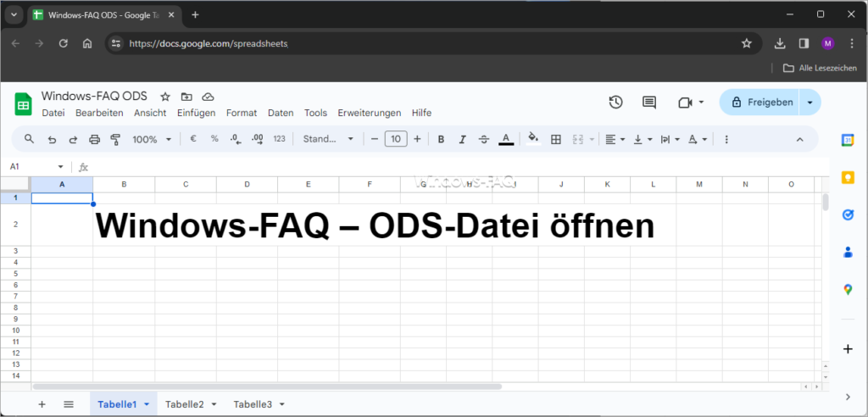Screen dimensions: 868x417
Task: Undo the last action
Action: 52,140
